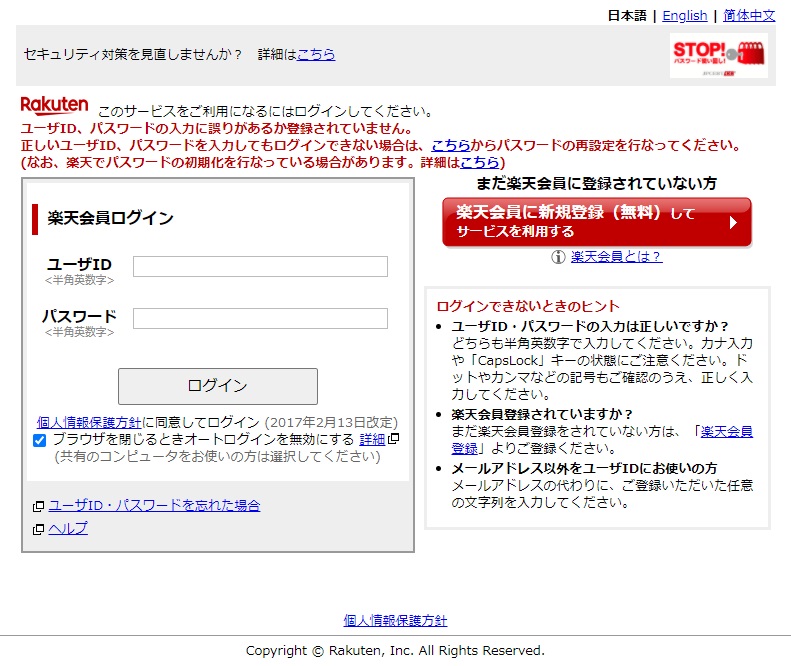Click ユーザID・パスワードの入力は正しいですか？ hint title
791x666 pixels.
[x=590, y=326]
